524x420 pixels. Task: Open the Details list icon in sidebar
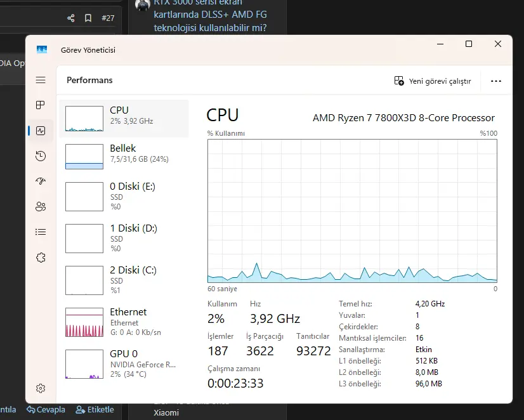point(41,232)
